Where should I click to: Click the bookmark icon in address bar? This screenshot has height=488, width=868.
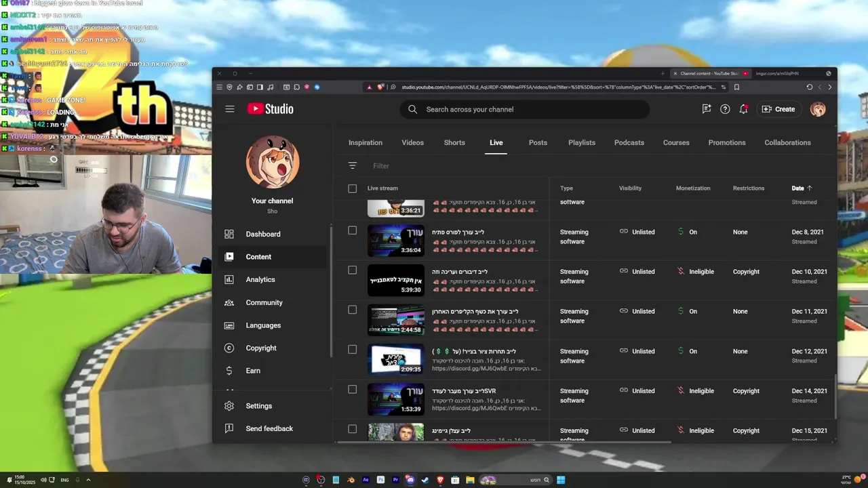736,87
